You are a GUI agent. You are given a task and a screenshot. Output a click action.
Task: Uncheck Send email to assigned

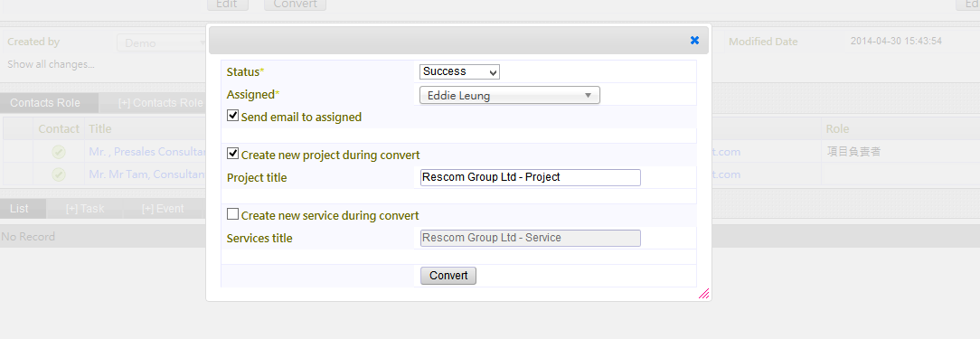point(232,116)
